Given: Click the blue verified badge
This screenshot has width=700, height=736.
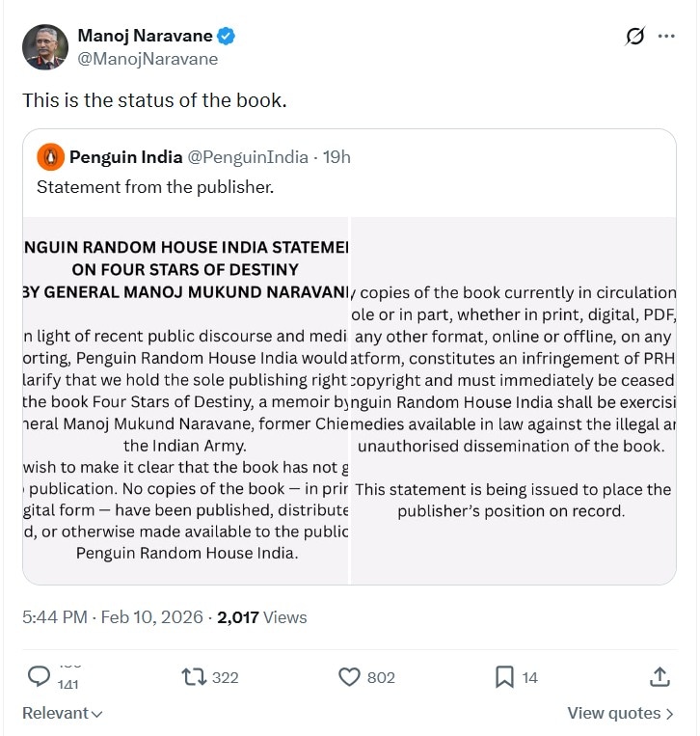Looking at the screenshot, I should 227,37.
